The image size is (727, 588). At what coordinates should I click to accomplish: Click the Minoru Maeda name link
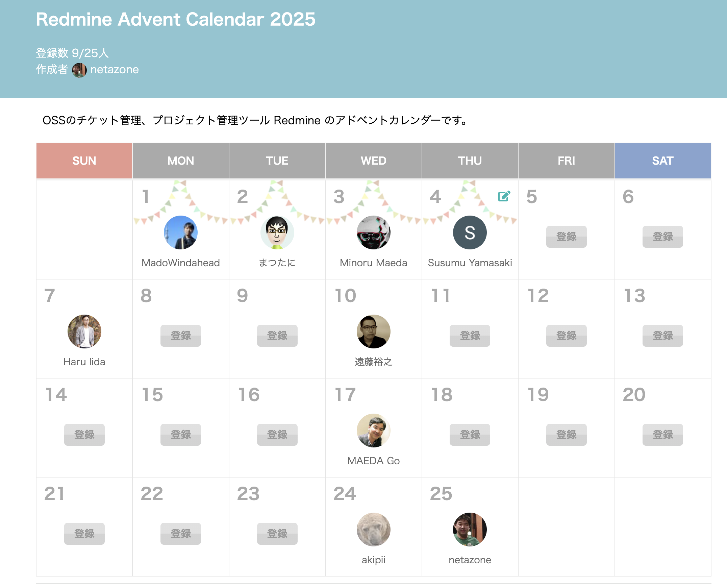[x=373, y=263]
